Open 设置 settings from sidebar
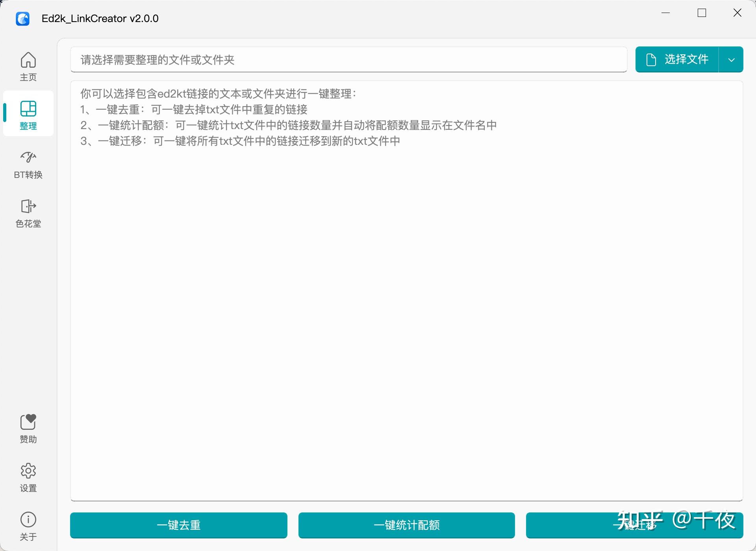Image resolution: width=756 pixels, height=551 pixels. 28,477
